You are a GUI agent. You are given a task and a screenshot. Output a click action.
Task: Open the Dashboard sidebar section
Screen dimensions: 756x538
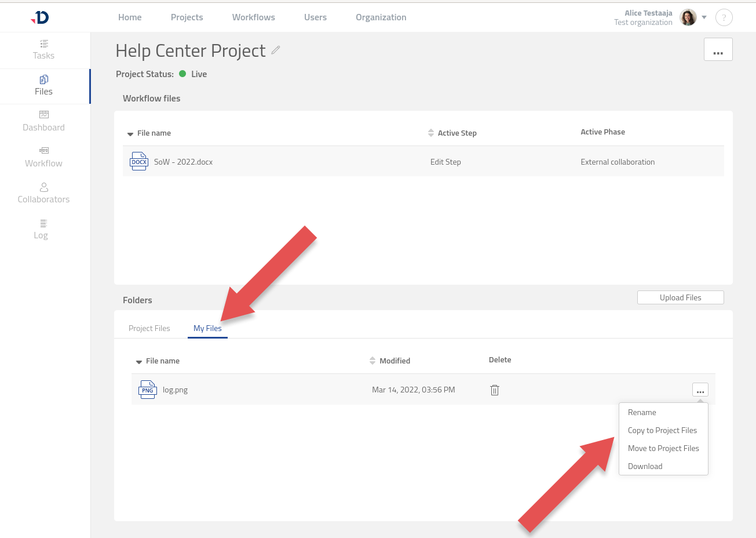click(43, 122)
